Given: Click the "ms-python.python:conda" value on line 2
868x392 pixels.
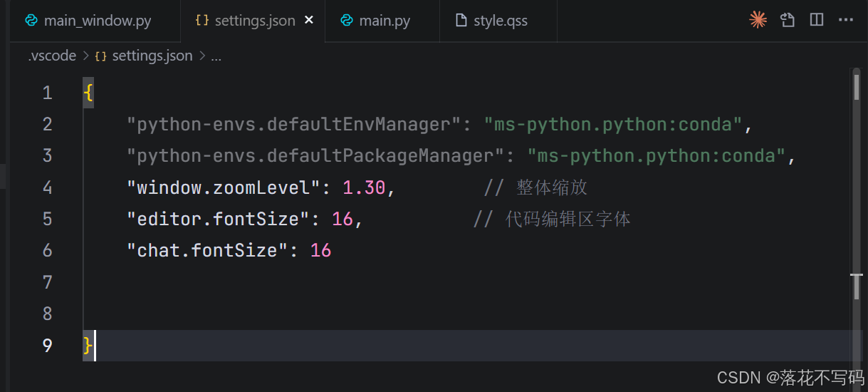Looking at the screenshot, I should (614, 125).
